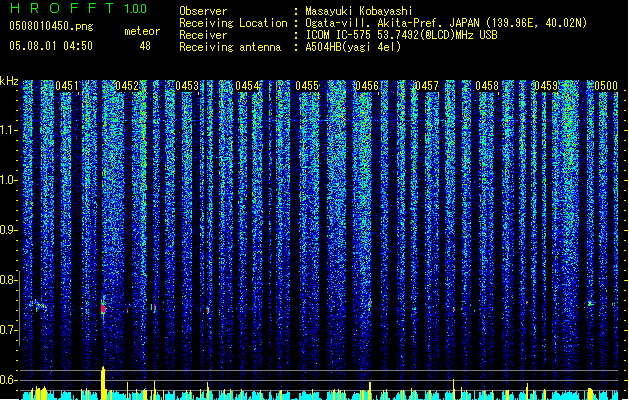Click the tall yellow intensity peak near 0452
Viewport: 629px width, 400px height.
pos(103,383)
